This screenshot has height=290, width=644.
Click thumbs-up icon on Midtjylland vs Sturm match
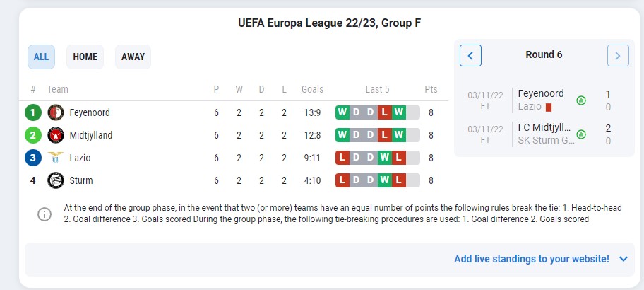click(x=580, y=134)
